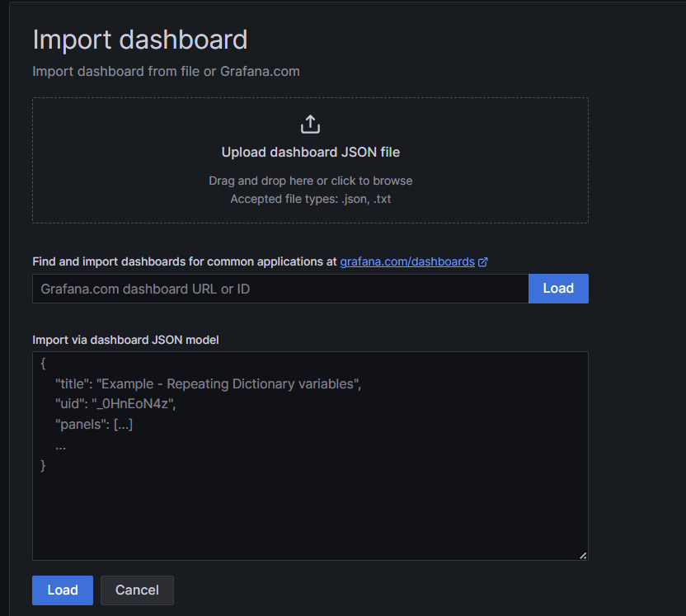Click the "title" placeholder line in the JSON box
The height and width of the screenshot is (616, 686).
pyautogui.click(x=209, y=383)
